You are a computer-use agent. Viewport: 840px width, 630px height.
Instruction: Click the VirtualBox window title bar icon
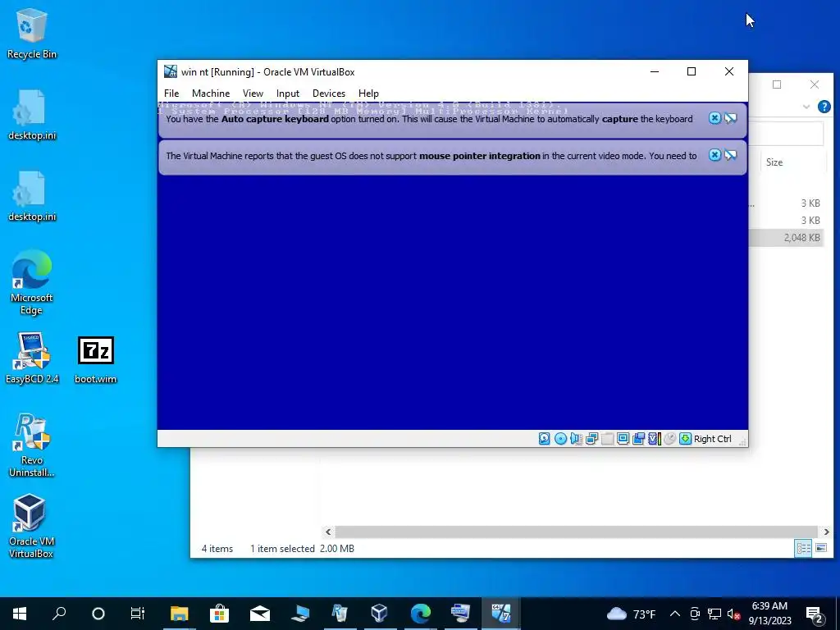(171, 71)
